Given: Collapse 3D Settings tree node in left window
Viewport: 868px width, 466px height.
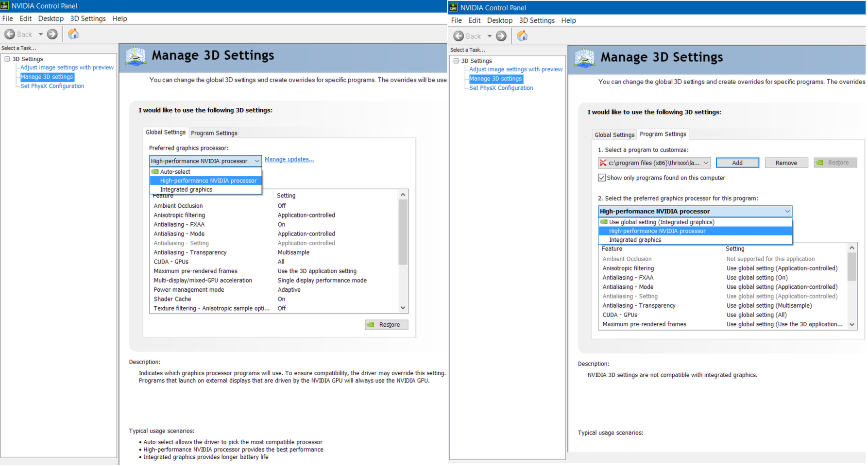Looking at the screenshot, I should (7, 59).
